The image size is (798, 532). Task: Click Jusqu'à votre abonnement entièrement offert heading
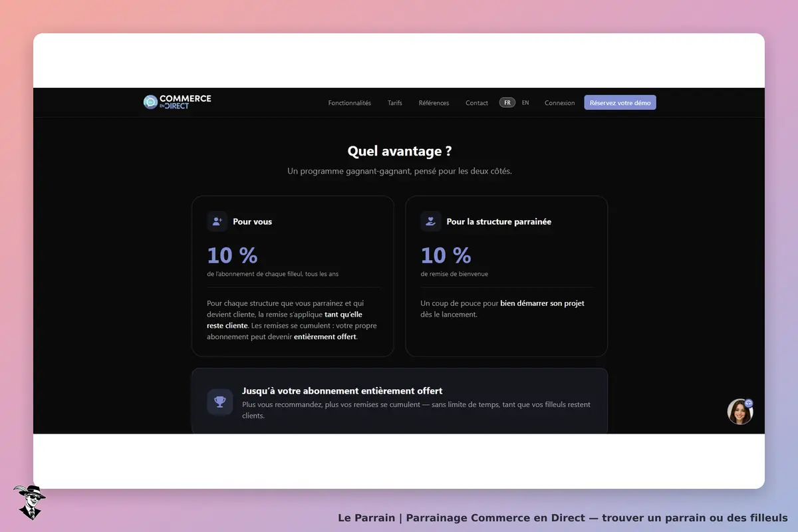tap(342, 391)
